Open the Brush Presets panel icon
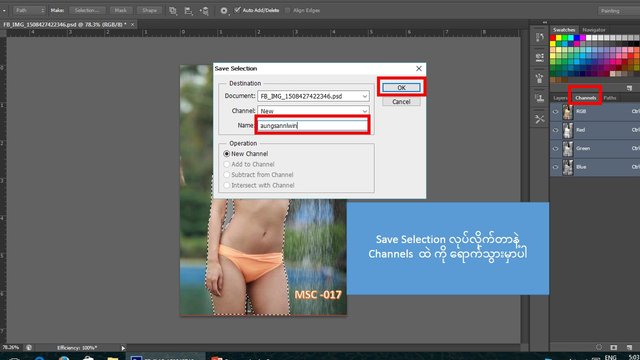This screenshot has height=360, width=640. pyautogui.click(x=540, y=78)
